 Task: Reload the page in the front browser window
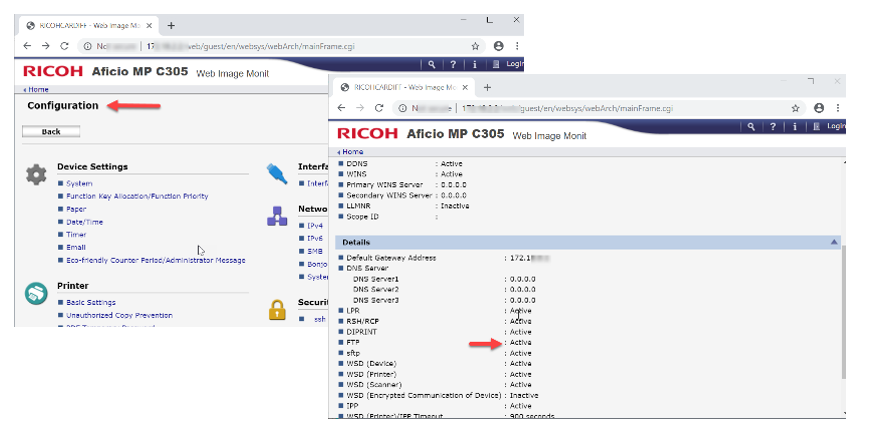pos(379,108)
